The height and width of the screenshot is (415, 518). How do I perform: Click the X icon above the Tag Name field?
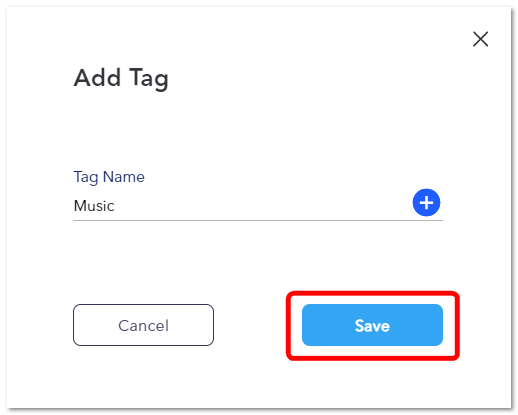480,39
